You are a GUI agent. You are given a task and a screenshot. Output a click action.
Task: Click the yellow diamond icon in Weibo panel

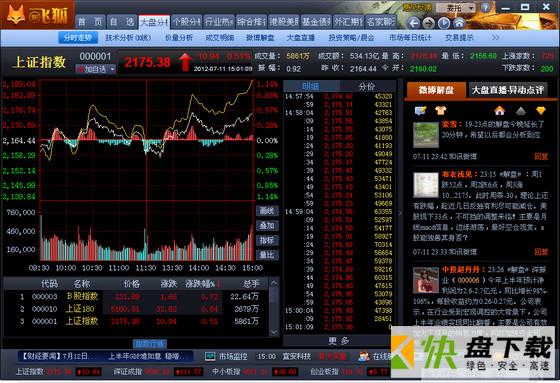tap(541, 111)
